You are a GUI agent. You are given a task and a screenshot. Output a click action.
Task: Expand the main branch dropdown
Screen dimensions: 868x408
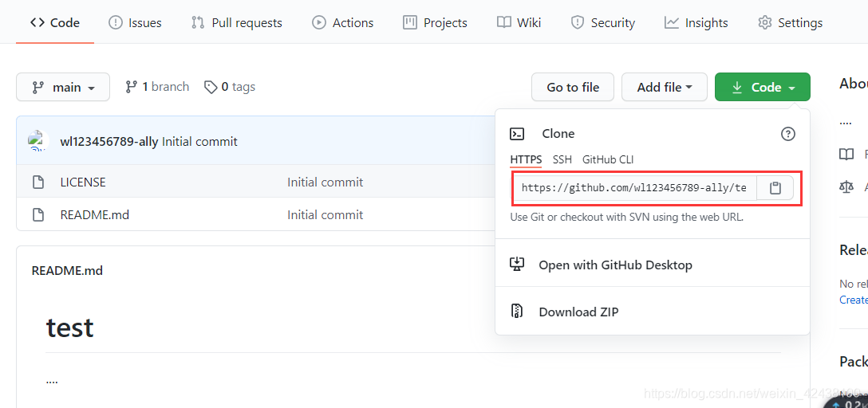click(x=63, y=87)
